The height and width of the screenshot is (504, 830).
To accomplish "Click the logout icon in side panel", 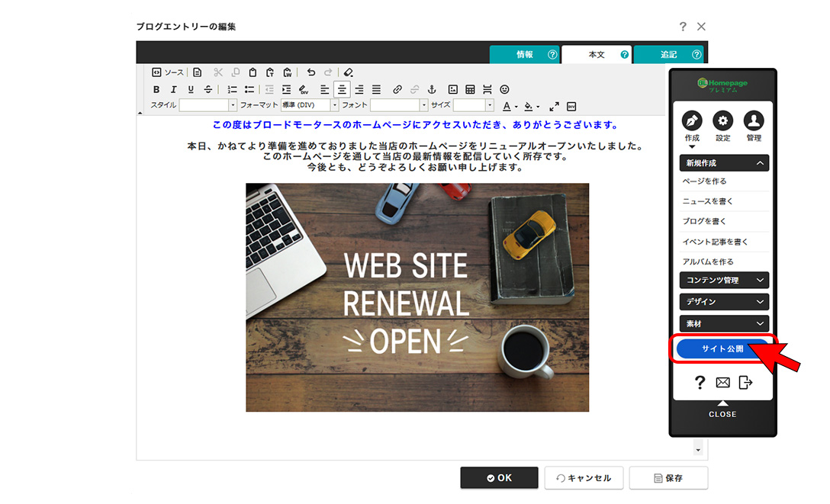I will pyautogui.click(x=745, y=383).
